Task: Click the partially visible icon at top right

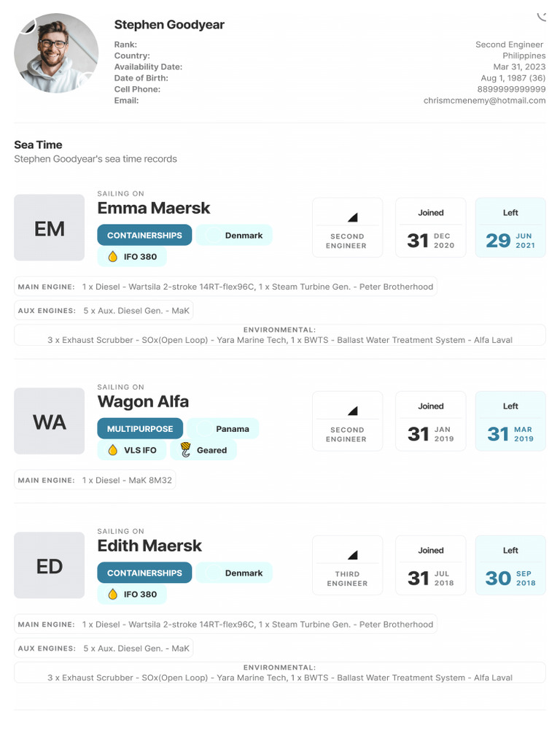Action: pos(541,15)
